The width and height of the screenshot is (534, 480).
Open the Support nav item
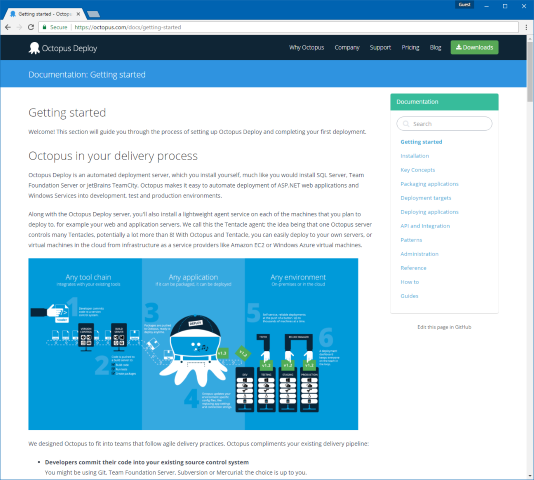380,47
